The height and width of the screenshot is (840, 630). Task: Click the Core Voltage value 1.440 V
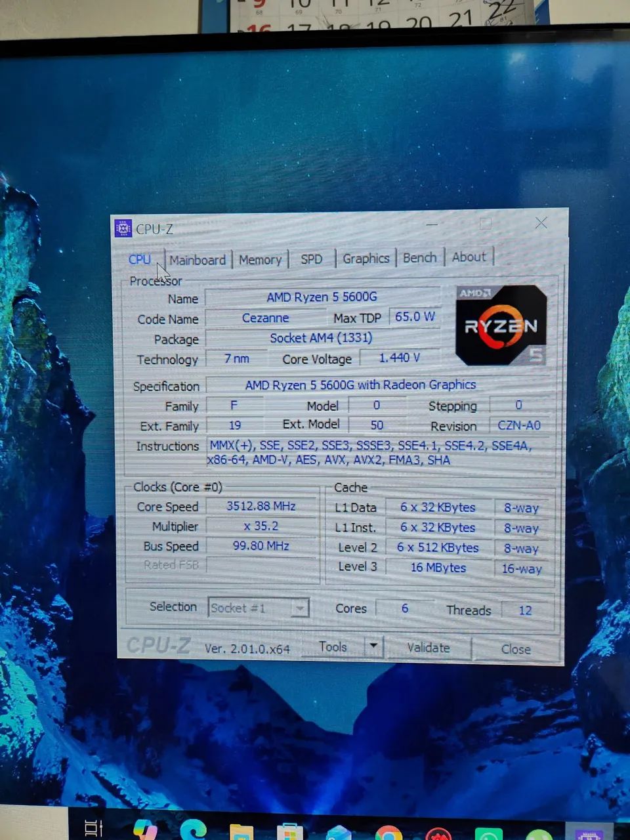point(399,358)
